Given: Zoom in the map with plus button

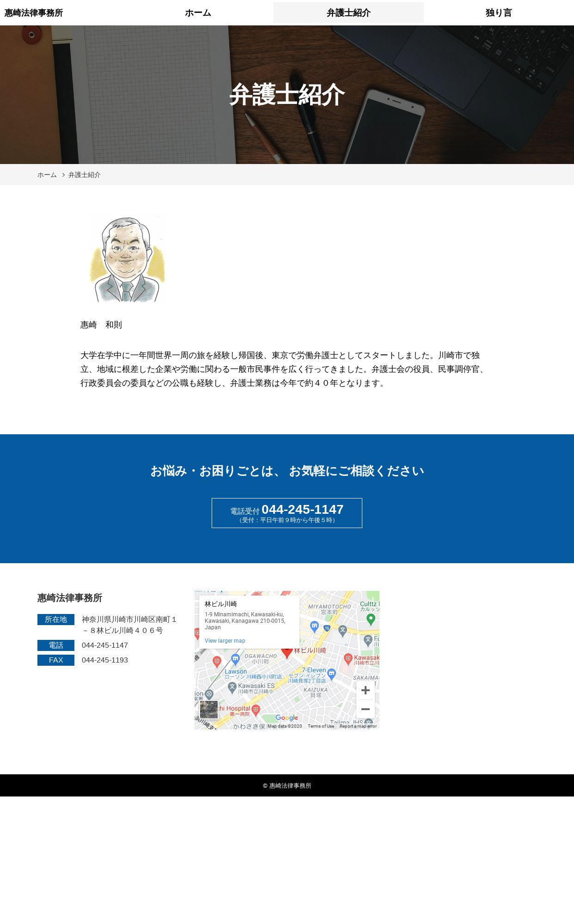Looking at the screenshot, I should point(366,690).
